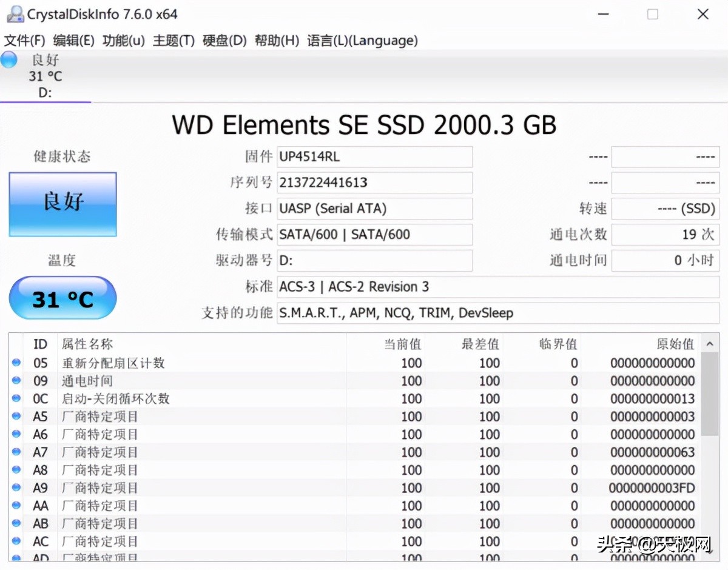Select the 通电时间 attribute name in the SMART list
728x570 pixels.
(x=87, y=381)
